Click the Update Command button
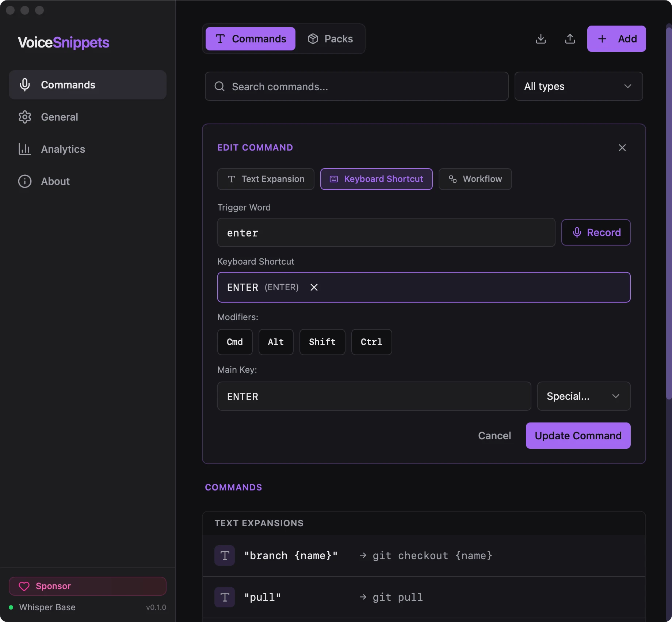Viewport: 672px width, 622px height. pyautogui.click(x=578, y=436)
